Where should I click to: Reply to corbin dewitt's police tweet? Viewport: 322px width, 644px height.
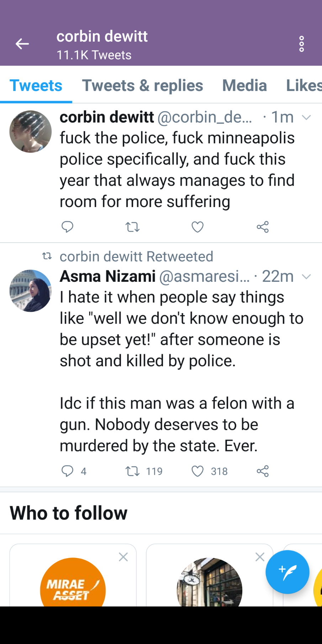coord(67,227)
